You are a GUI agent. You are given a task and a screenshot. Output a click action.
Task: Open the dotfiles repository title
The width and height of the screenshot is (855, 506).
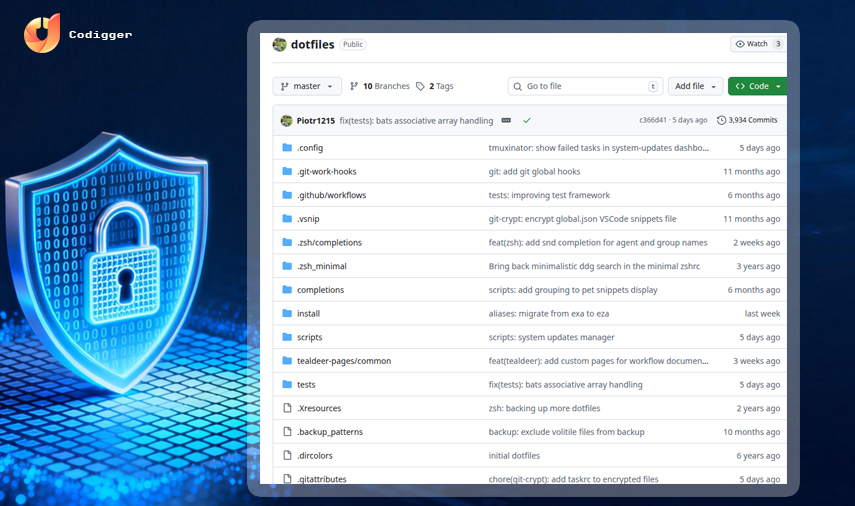pos(312,45)
